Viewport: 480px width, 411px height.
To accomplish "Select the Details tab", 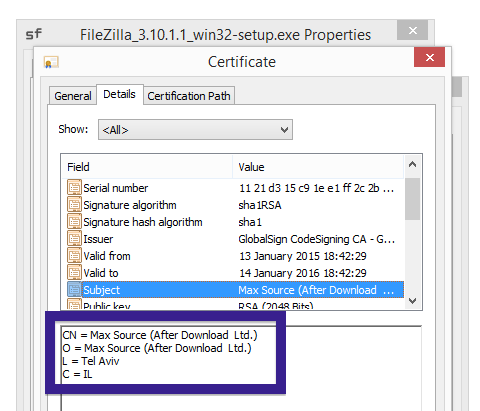I will click(120, 94).
